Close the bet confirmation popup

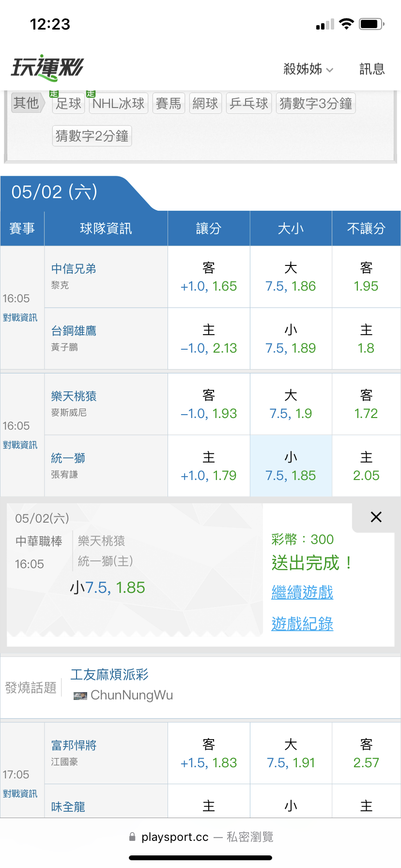376,517
